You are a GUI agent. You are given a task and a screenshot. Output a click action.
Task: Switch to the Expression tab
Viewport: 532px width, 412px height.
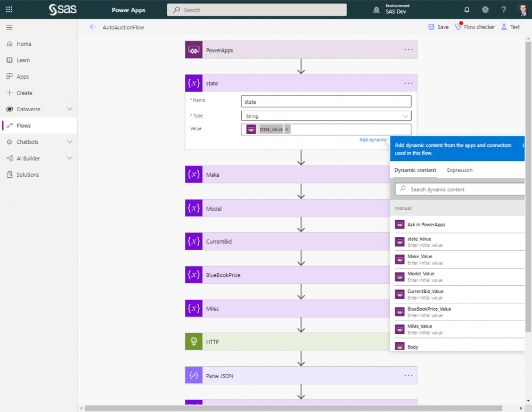(x=460, y=170)
